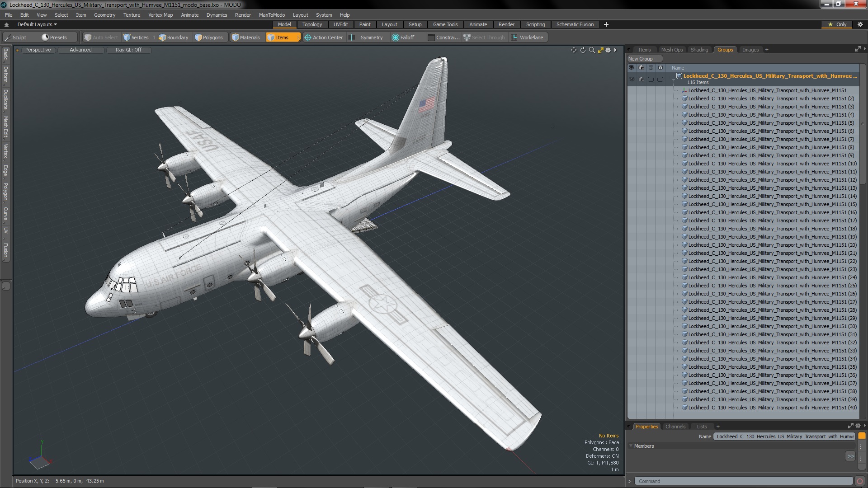Image resolution: width=868 pixels, height=488 pixels.
Task: Open viewport settings gear icon
Action: (x=608, y=50)
